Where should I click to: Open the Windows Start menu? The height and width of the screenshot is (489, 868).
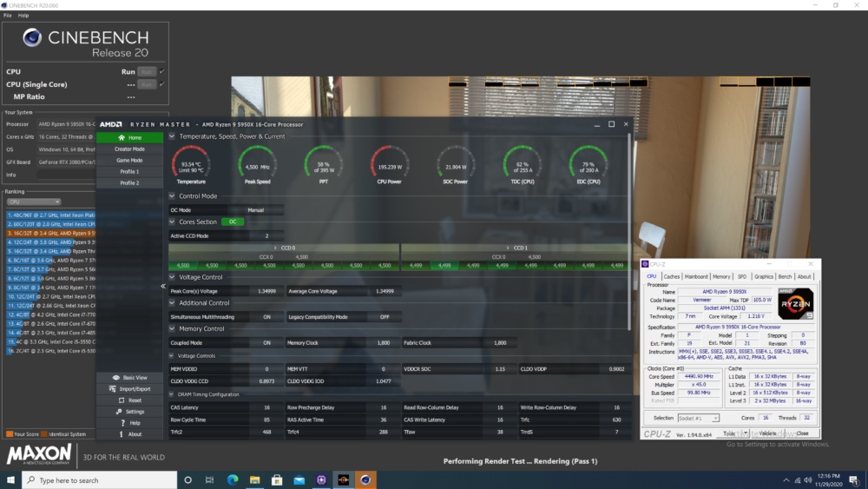tap(10, 480)
